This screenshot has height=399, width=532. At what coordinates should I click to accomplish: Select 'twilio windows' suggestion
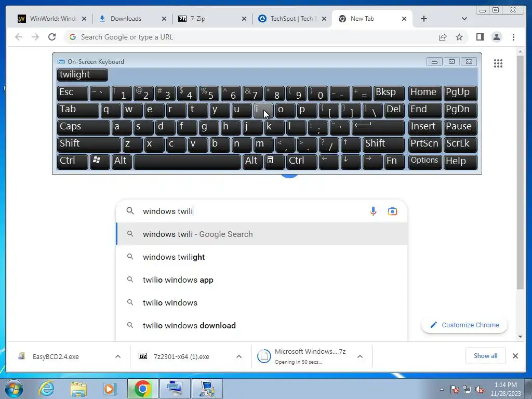(261, 303)
